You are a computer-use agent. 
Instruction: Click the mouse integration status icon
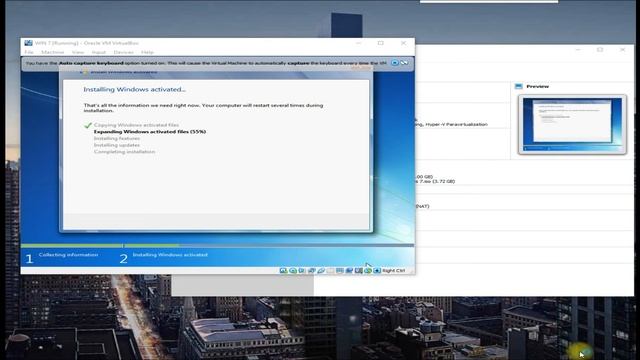368,271
